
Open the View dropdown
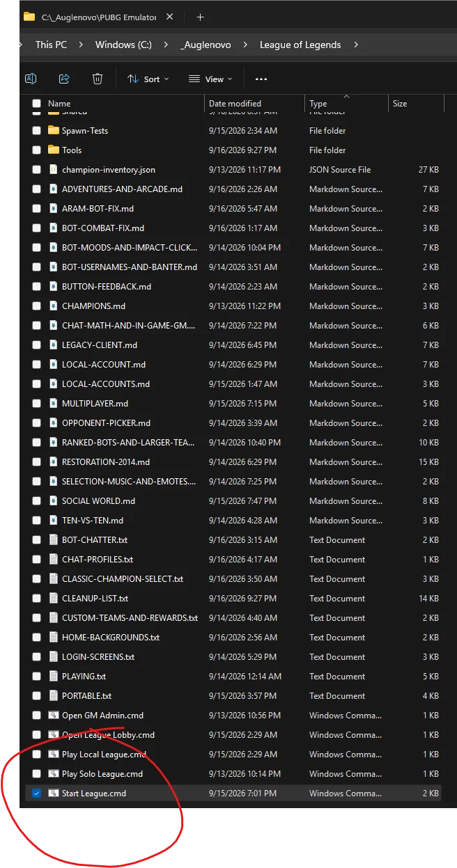210,79
